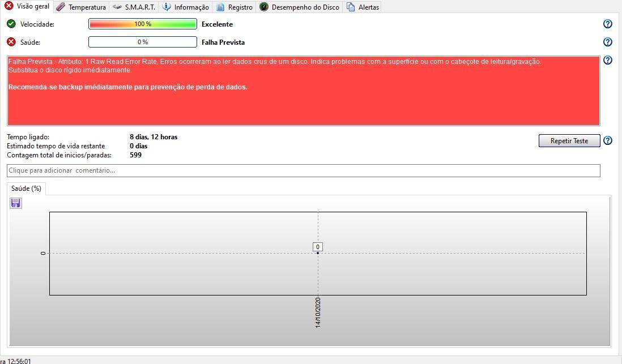Click the 'Excelente' speed status text
The height and width of the screenshot is (364, 622).
217,24
